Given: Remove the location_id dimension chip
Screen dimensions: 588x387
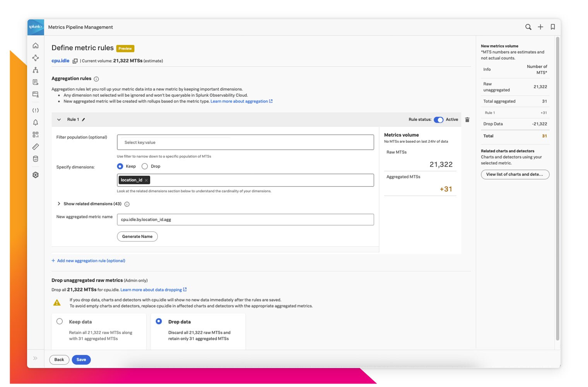Looking at the screenshot, I should pos(146,180).
